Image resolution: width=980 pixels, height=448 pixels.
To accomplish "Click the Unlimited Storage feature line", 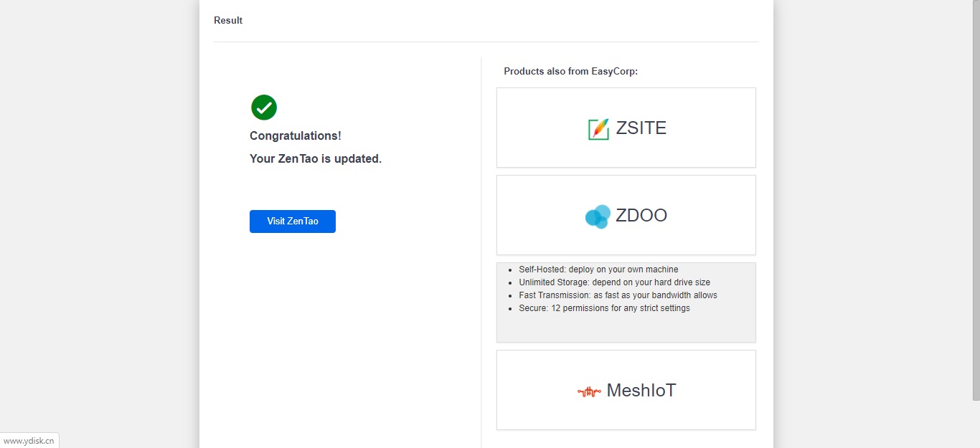I will [614, 282].
